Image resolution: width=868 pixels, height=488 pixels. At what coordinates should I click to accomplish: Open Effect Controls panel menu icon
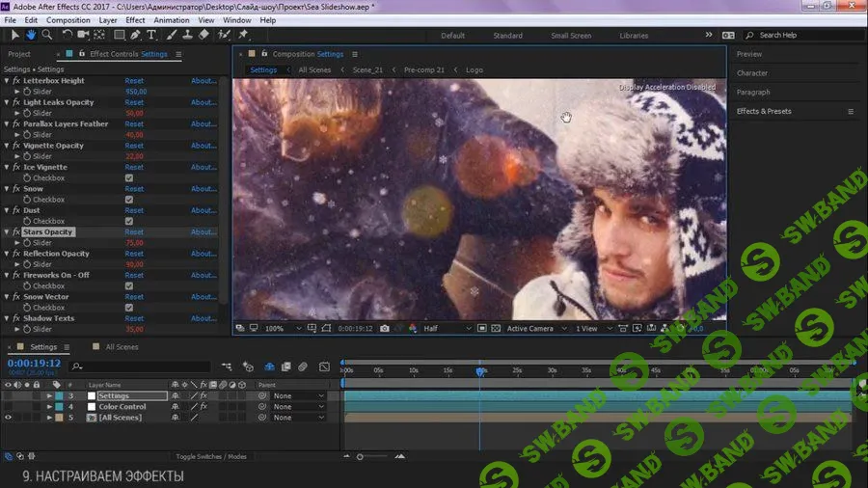point(178,54)
